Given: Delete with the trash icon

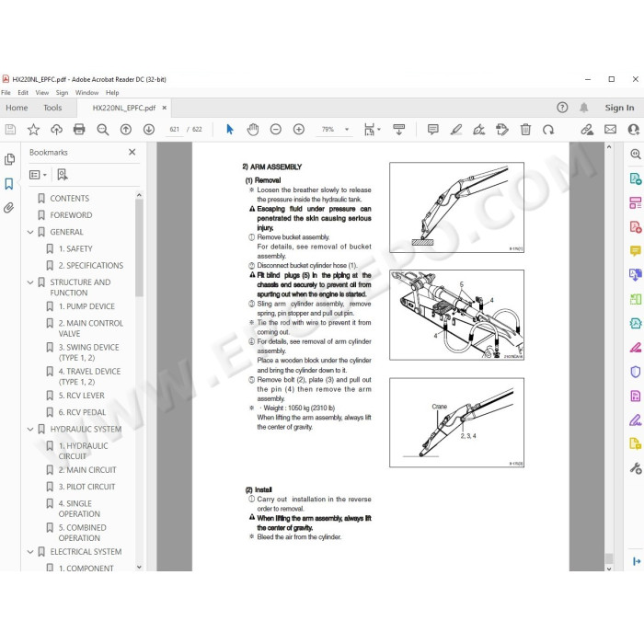Looking at the screenshot, I should click(x=525, y=130).
